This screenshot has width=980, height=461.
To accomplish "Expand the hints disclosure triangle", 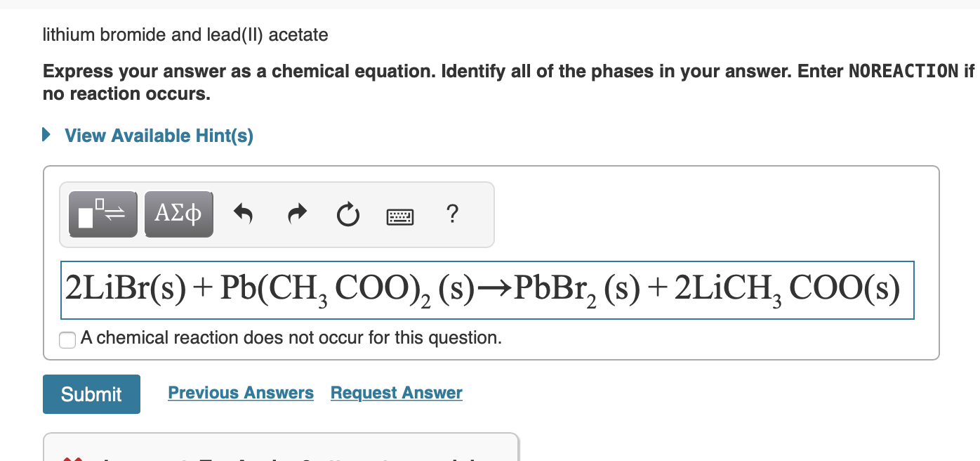I will click(x=46, y=134).
